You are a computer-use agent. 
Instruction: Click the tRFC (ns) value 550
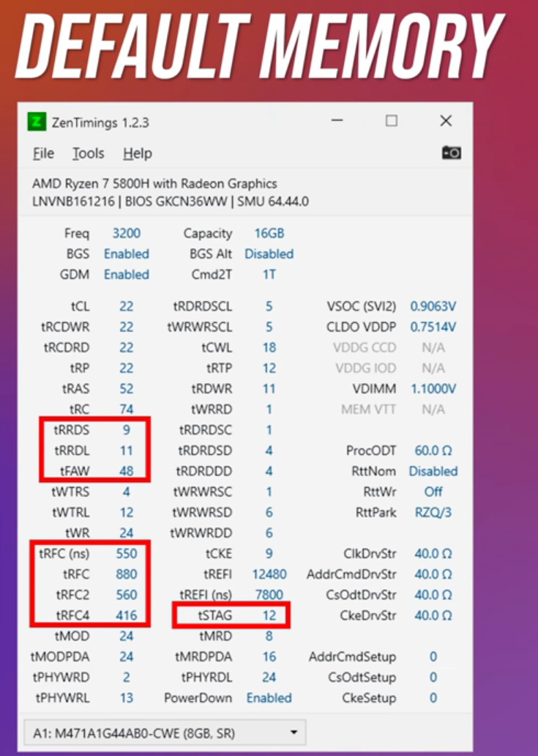click(126, 554)
